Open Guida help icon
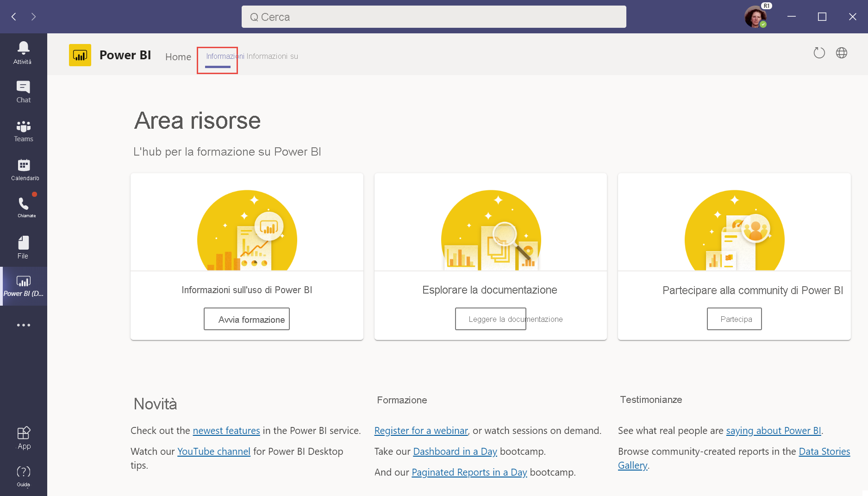868x496 pixels. point(24,477)
